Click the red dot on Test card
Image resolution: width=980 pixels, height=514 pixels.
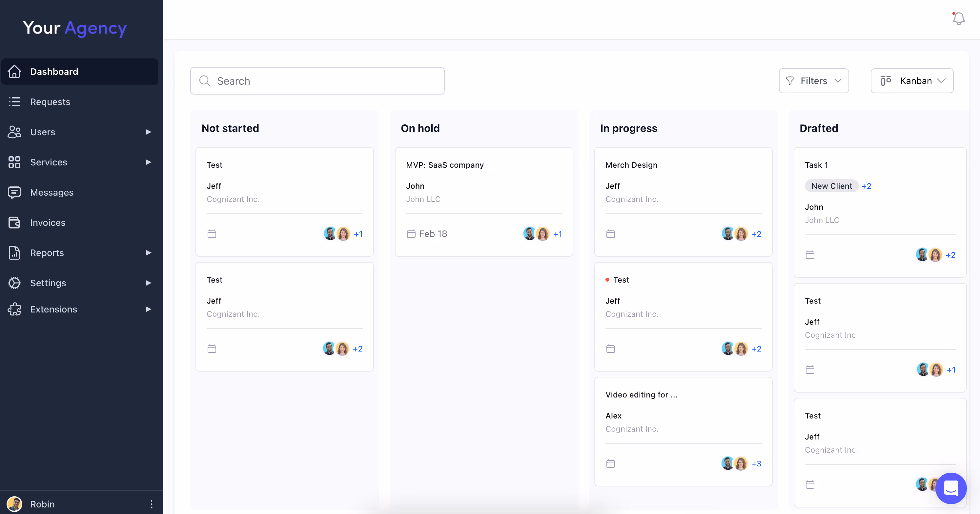point(607,280)
